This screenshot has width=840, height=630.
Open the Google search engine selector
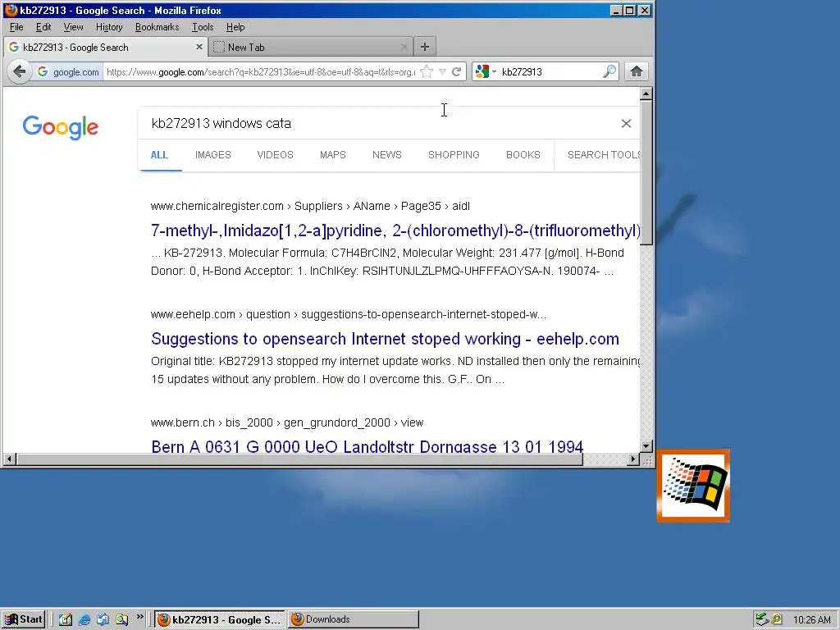(x=486, y=72)
